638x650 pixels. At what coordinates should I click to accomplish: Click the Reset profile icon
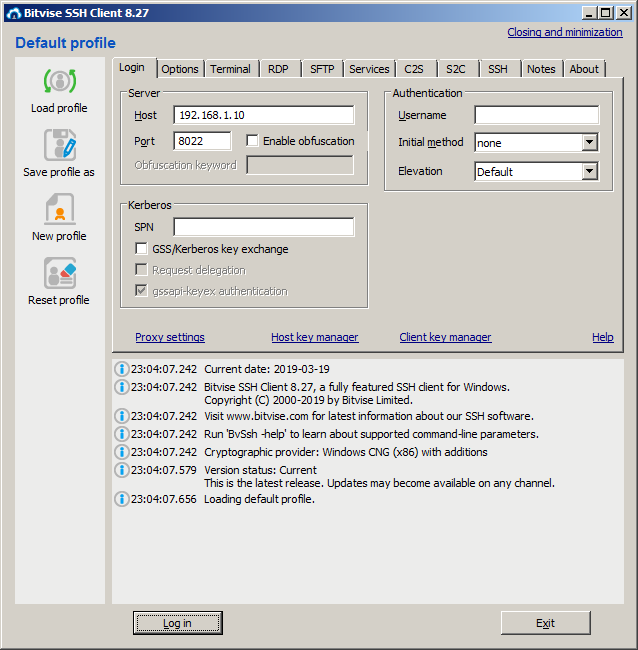60,273
